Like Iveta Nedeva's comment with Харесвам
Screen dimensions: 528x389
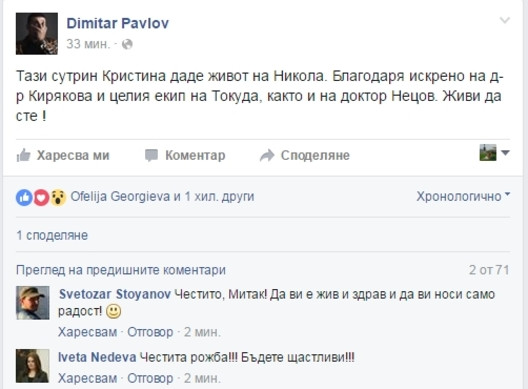click(x=88, y=379)
